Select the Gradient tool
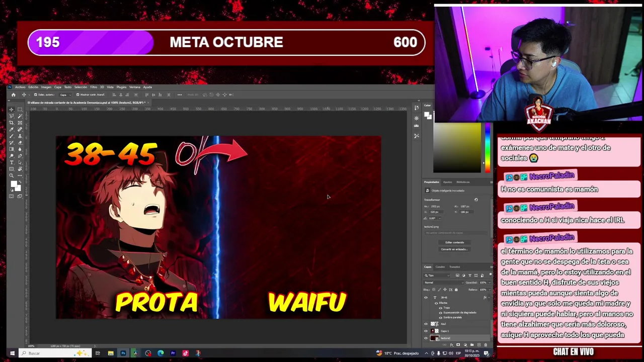Screen dimensions: 644x362 click(x=11, y=149)
